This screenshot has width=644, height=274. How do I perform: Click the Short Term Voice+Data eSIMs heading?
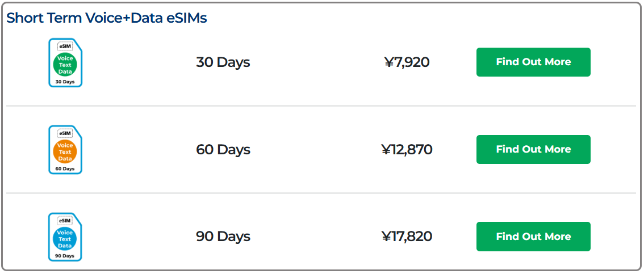click(x=107, y=18)
